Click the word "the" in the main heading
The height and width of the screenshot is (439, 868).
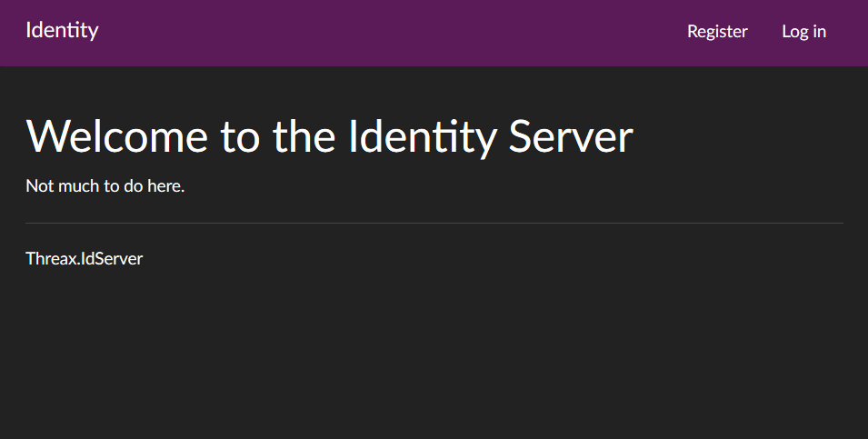tap(304, 137)
